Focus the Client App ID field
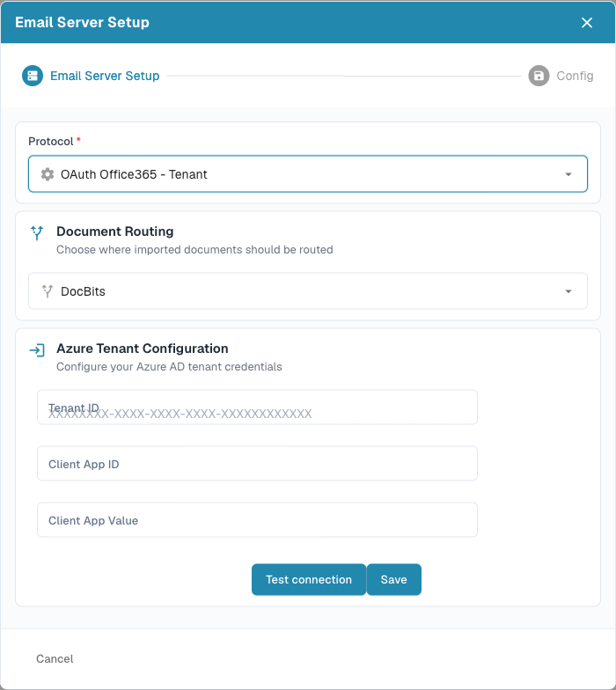Viewport: 616px width, 690px height. (x=257, y=463)
